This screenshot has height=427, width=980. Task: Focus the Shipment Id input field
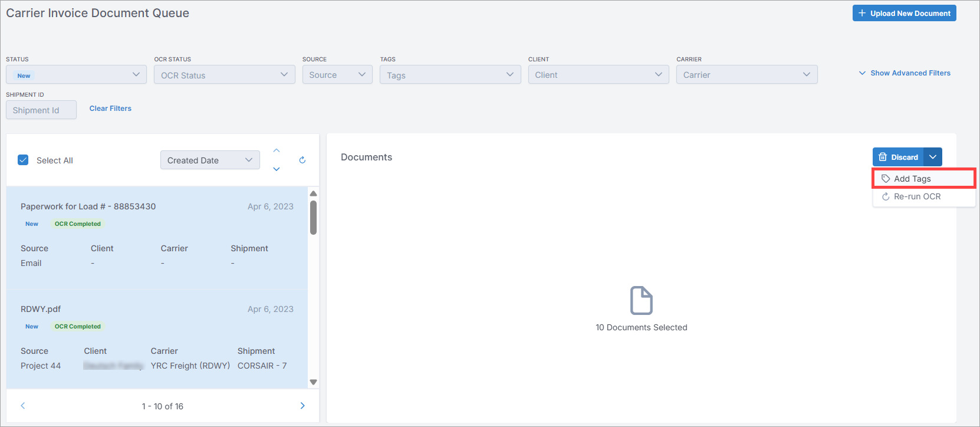tap(41, 110)
